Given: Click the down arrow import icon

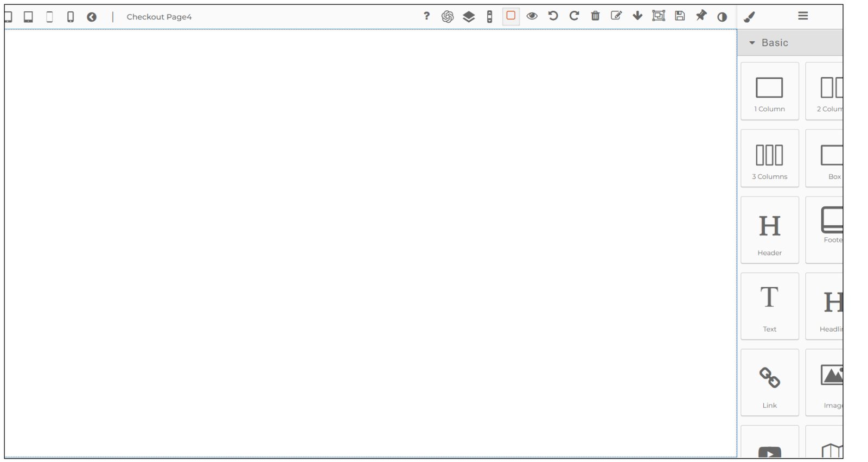Looking at the screenshot, I should [637, 16].
